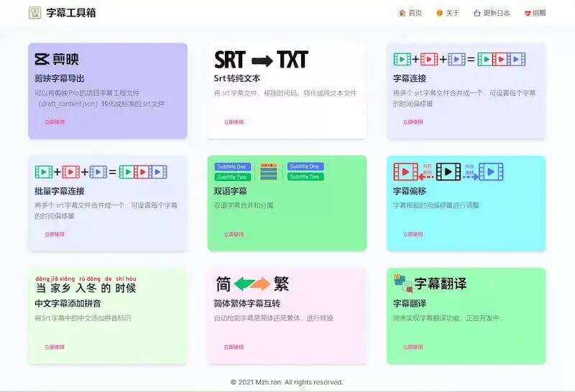
Task: Click the red film icon in 字幕偏移 card
Action: (x=405, y=172)
